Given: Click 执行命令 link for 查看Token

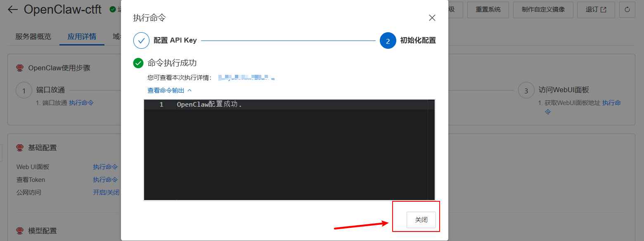Looking at the screenshot, I should (x=105, y=180).
